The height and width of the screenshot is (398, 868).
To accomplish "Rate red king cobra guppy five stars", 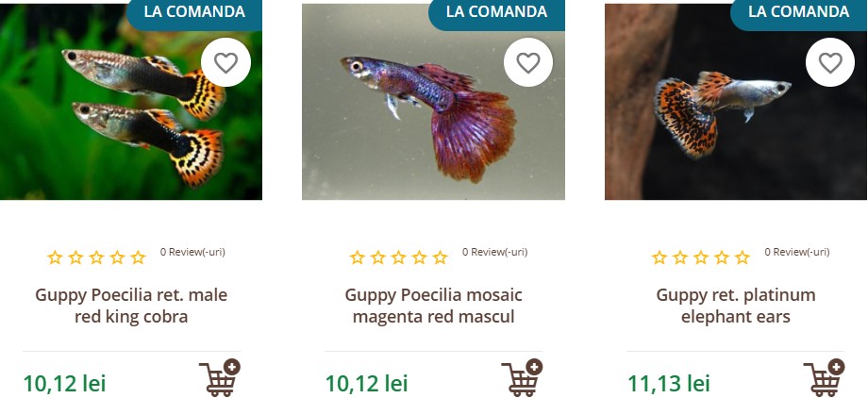I will 138,257.
